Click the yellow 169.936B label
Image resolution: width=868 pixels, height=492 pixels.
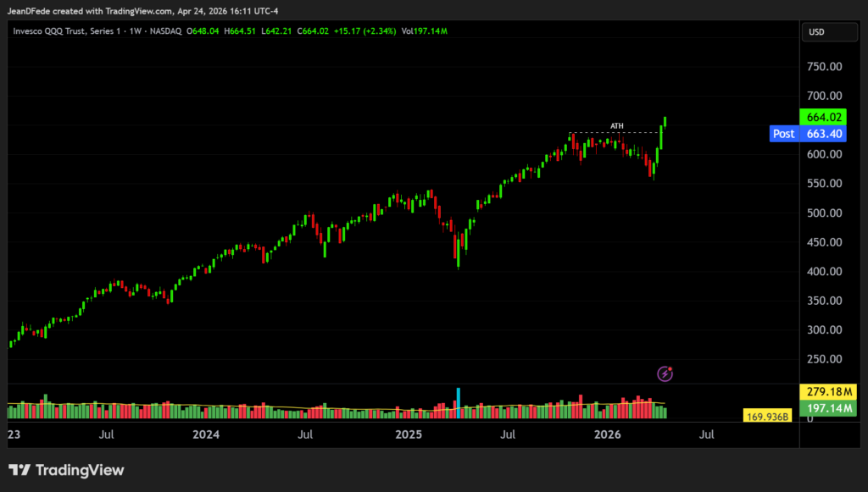767,416
